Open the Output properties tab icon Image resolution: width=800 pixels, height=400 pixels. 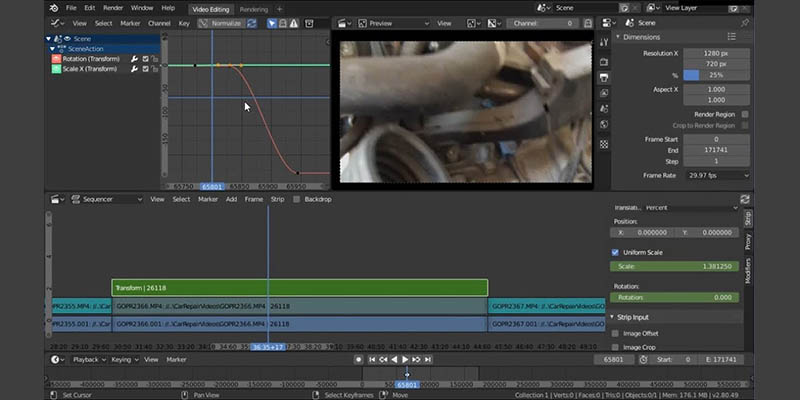click(x=604, y=78)
